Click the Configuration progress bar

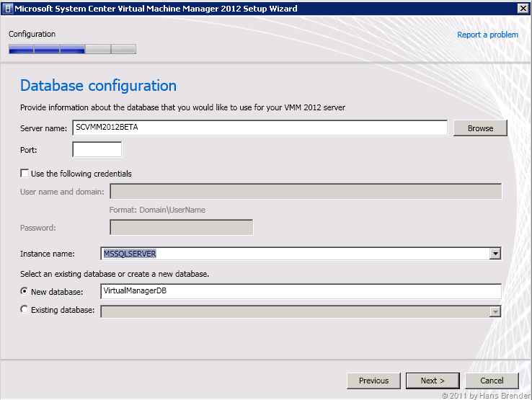[72, 49]
